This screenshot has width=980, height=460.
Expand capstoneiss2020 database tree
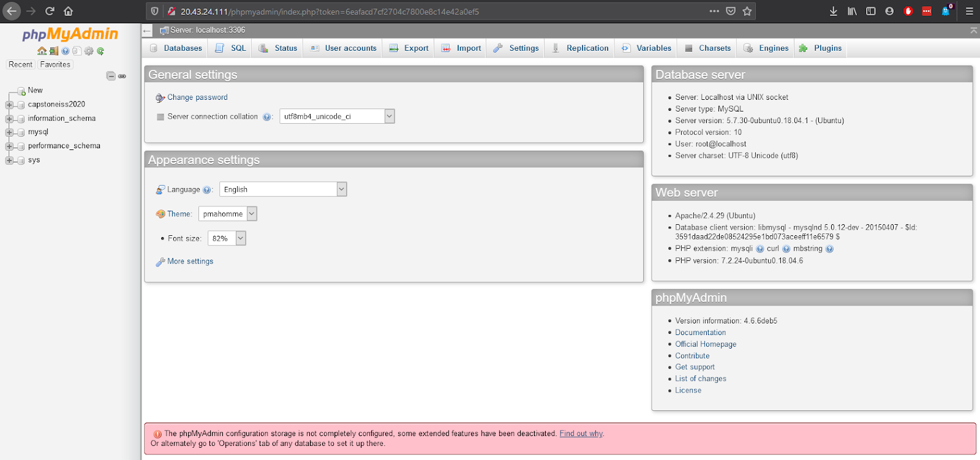(x=9, y=105)
